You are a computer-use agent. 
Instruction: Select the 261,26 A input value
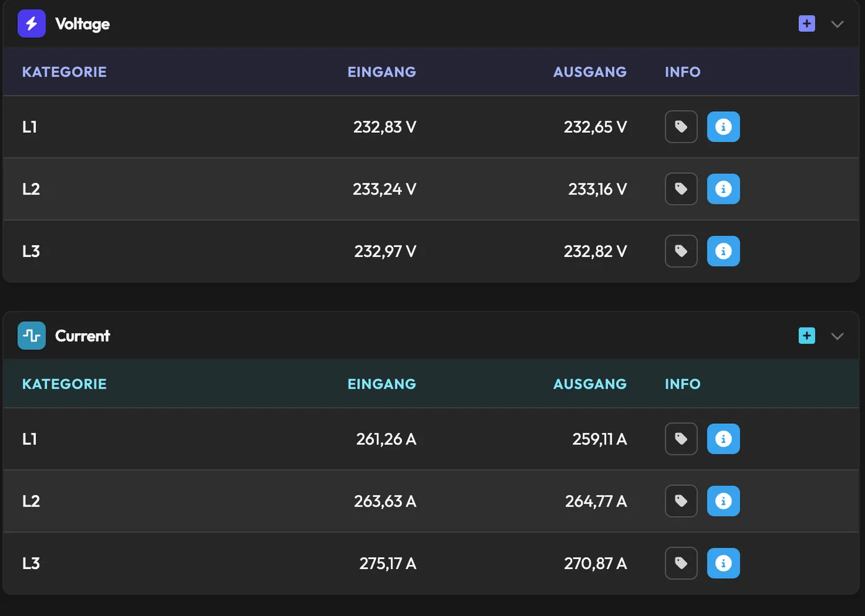(x=386, y=439)
